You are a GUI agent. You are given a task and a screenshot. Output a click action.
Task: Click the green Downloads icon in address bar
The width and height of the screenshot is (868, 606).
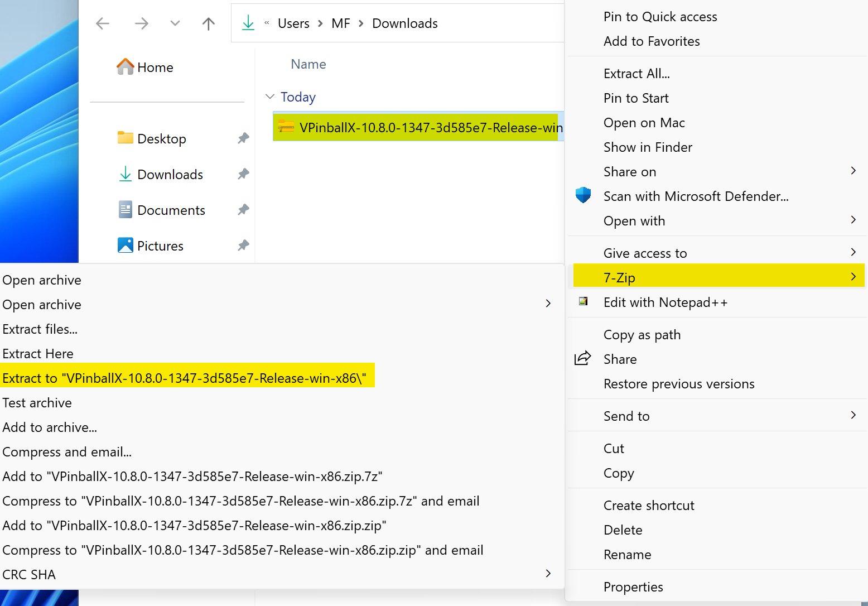point(247,23)
